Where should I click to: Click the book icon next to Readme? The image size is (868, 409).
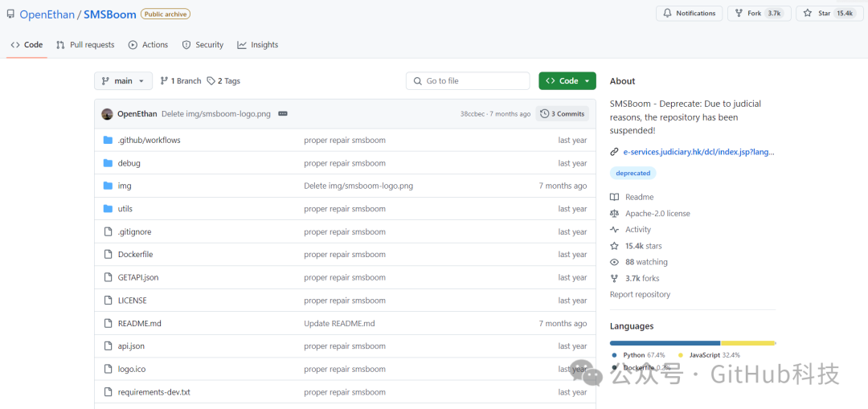pos(614,197)
